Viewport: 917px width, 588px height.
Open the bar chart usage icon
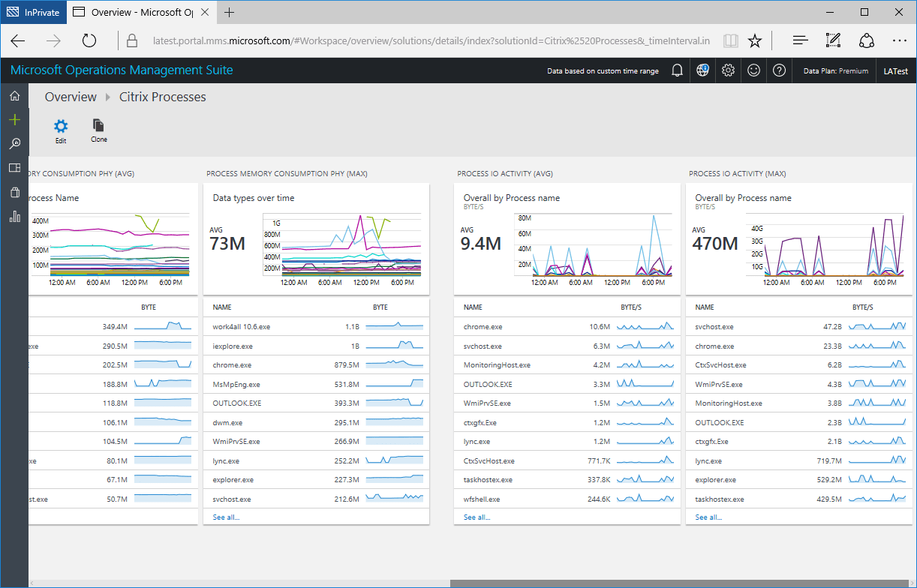pos(14,217)
